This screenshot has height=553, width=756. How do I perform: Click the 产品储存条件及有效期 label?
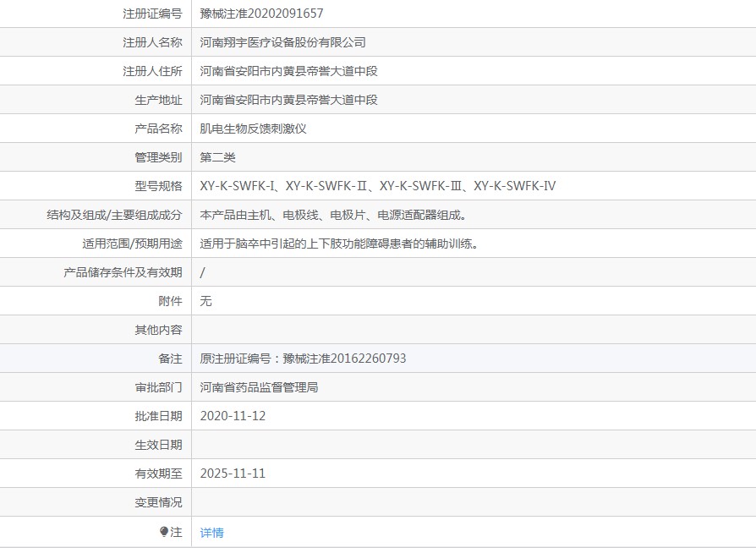[x=123, y=272]
